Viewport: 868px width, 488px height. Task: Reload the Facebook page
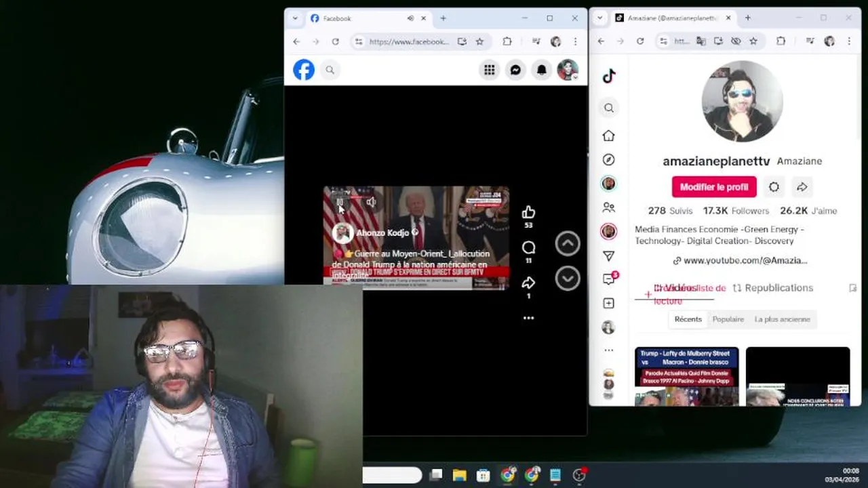coord(335,41)
